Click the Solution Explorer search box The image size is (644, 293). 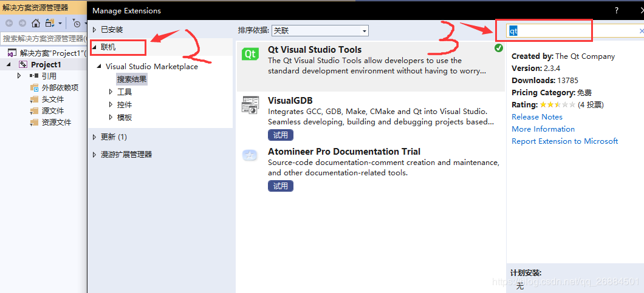pos(44,39)
